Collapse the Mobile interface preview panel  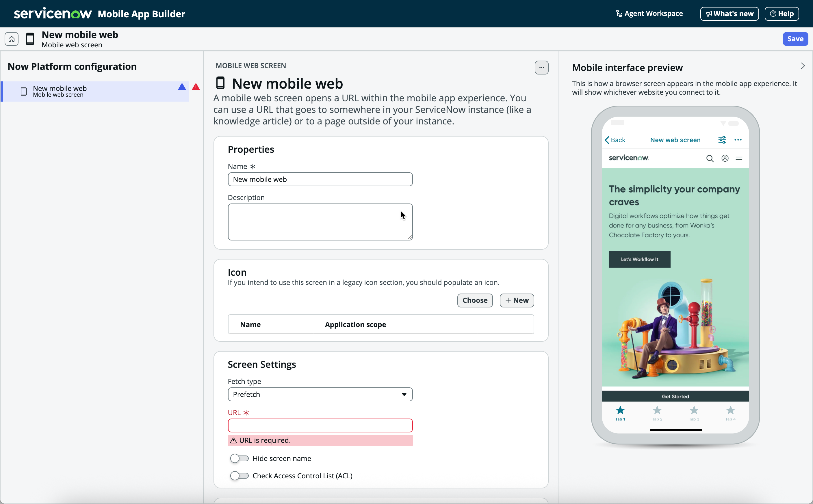click(x=802, y=66)
